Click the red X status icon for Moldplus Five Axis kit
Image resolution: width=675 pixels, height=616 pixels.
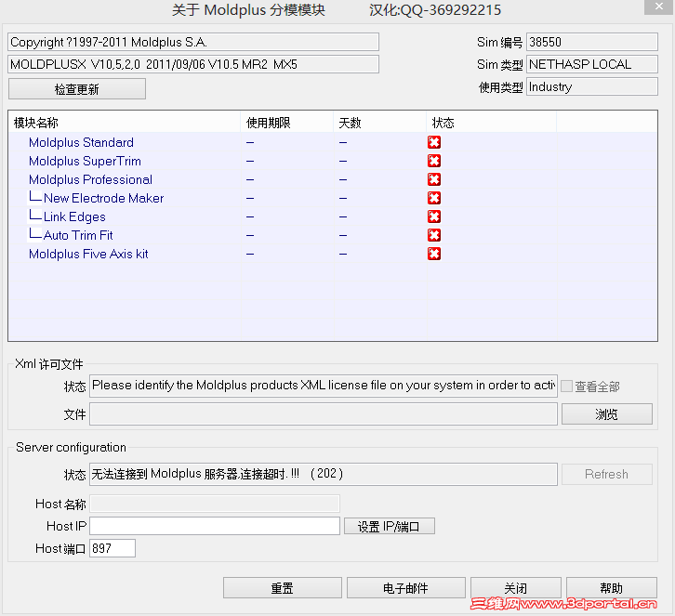point(434,254)
